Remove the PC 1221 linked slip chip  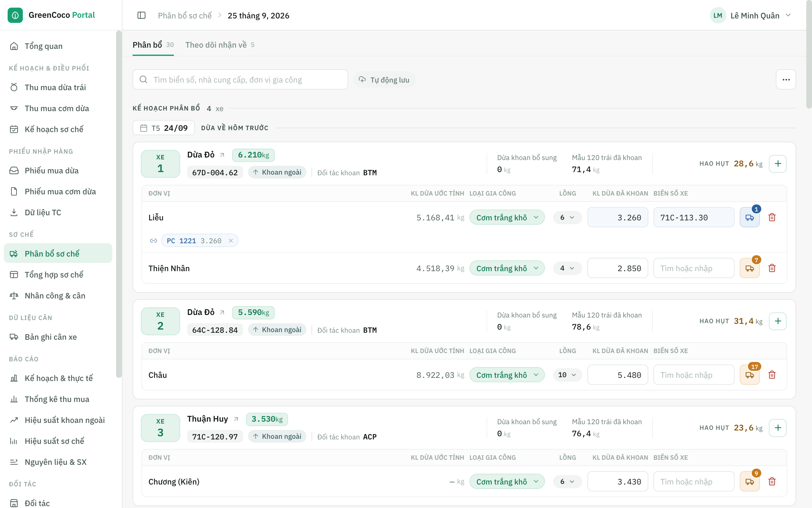(231, 241)
